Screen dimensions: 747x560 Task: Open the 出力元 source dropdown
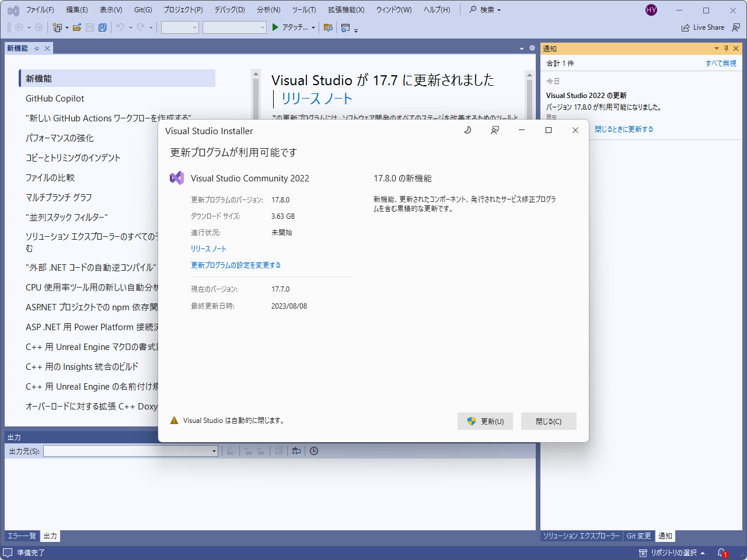click(x=213, y=451)
